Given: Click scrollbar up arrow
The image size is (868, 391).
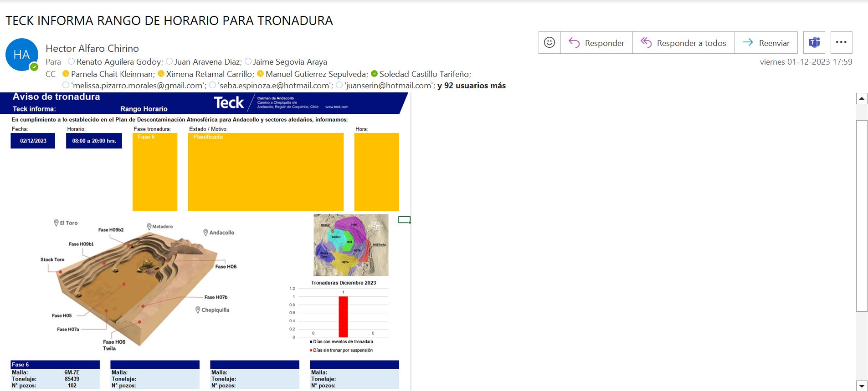Looking at the screenshot, I should coord(862,98).
